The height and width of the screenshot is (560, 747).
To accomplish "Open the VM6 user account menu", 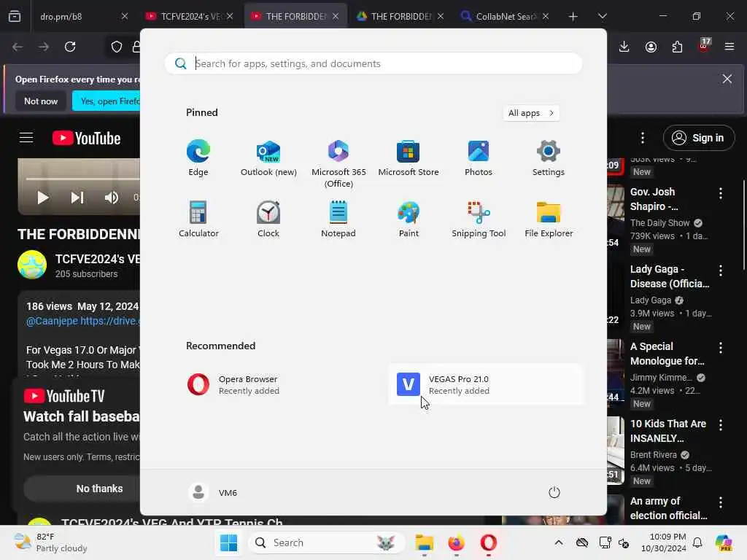I will [213, 492].
